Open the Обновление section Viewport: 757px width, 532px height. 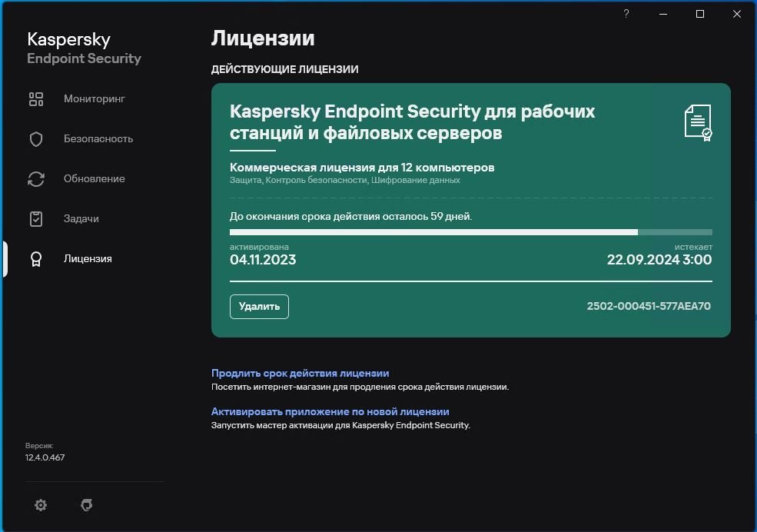pyautogui.click(x=94, y=179)
